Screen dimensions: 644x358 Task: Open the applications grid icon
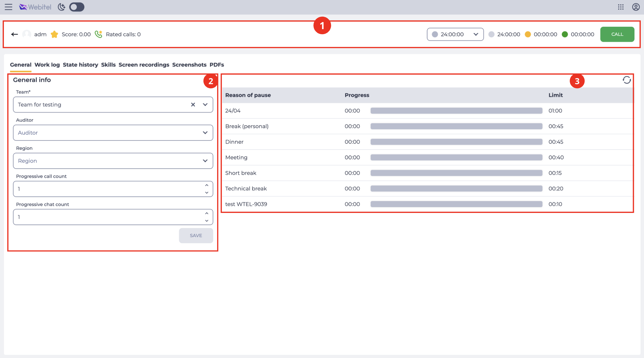621,7
